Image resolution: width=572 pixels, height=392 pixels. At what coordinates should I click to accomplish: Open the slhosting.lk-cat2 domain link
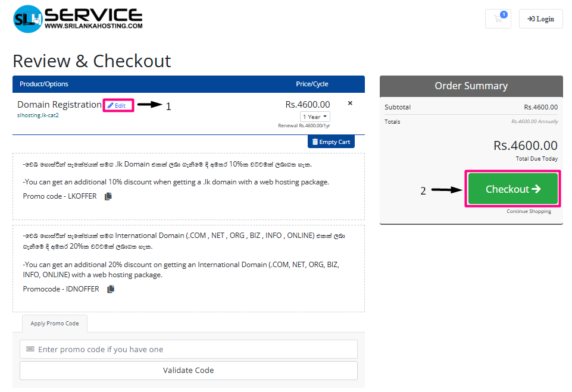[38, 115]
